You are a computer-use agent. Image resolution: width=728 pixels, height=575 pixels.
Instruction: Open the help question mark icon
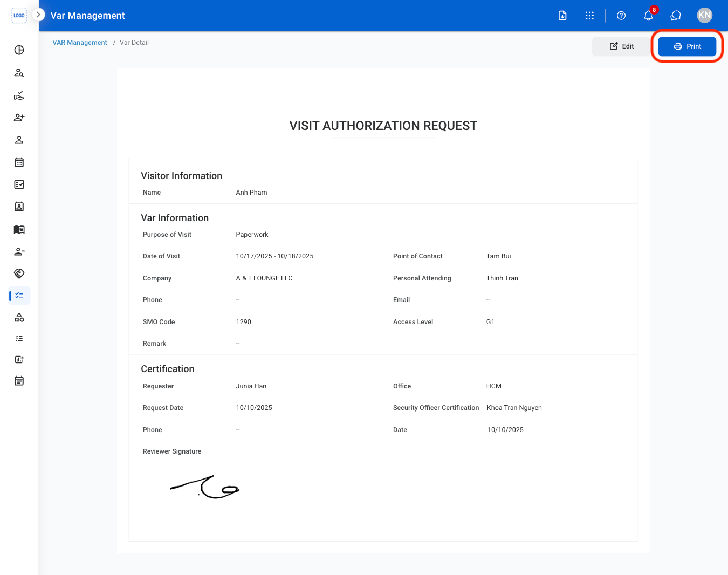point(621,16)
